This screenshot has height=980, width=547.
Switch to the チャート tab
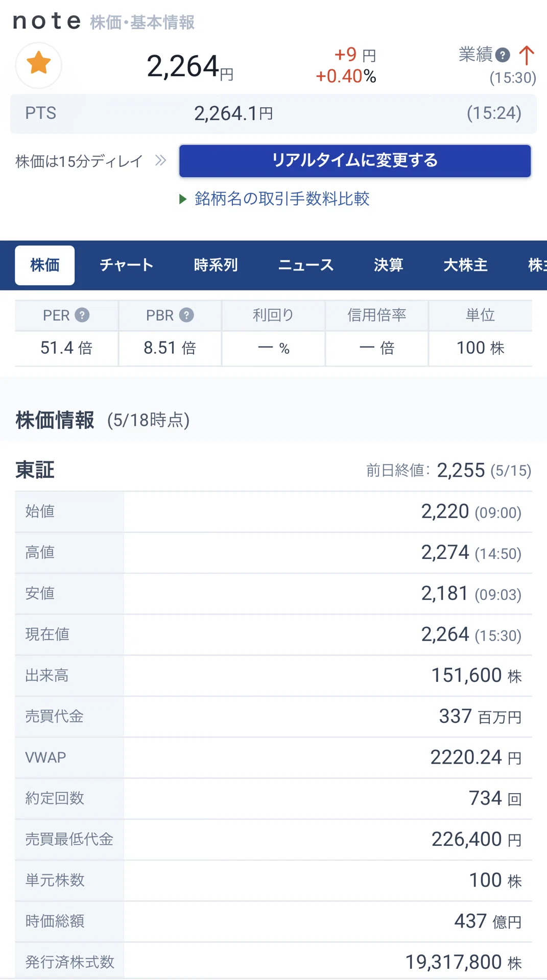(x=127, y=265)
